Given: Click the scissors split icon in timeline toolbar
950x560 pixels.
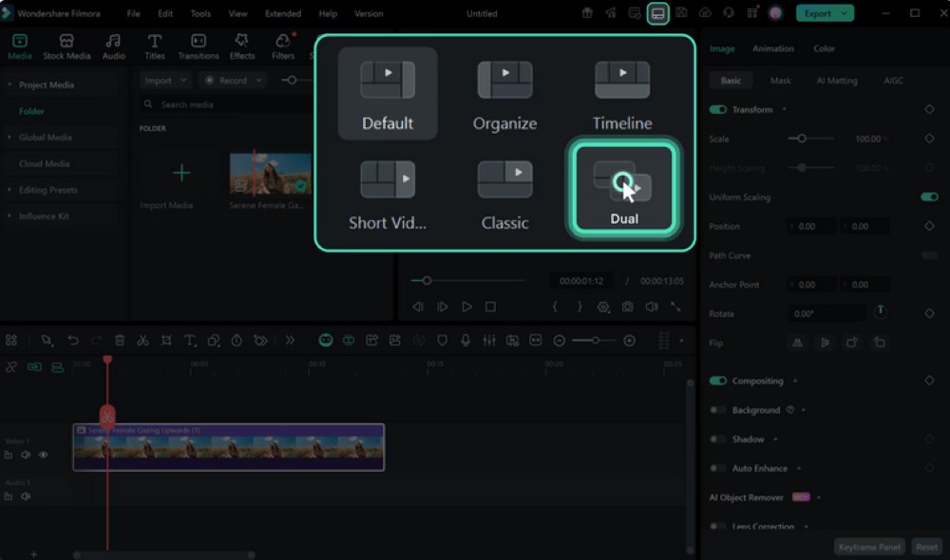Looking at the screenshot, I should coord(142,341).
